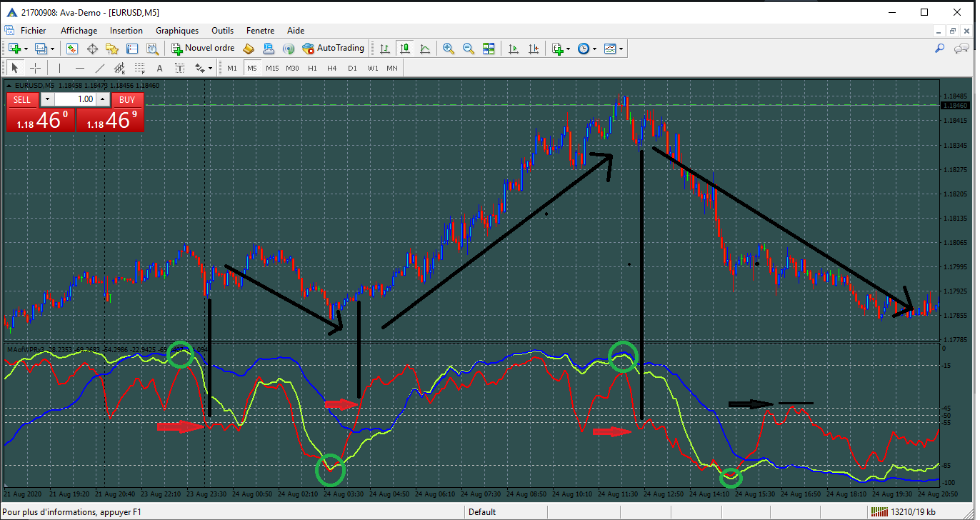Image resolution: width=980 pixels, height=520 pixels.
Task: Select the Horizontal Line drawing tool
Action: point(79,68)
